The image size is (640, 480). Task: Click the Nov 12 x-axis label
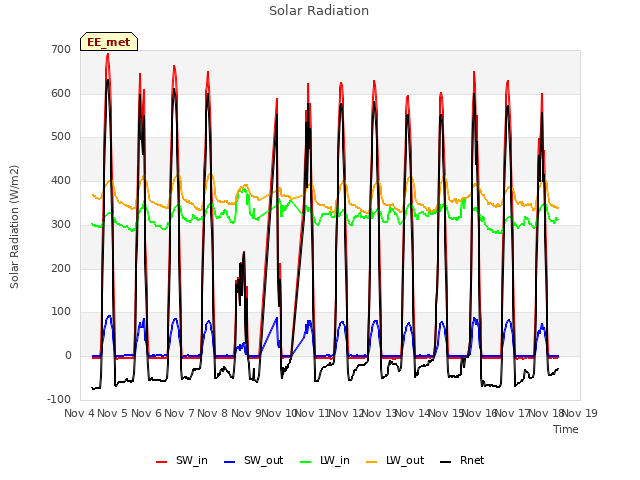point(346,413)
